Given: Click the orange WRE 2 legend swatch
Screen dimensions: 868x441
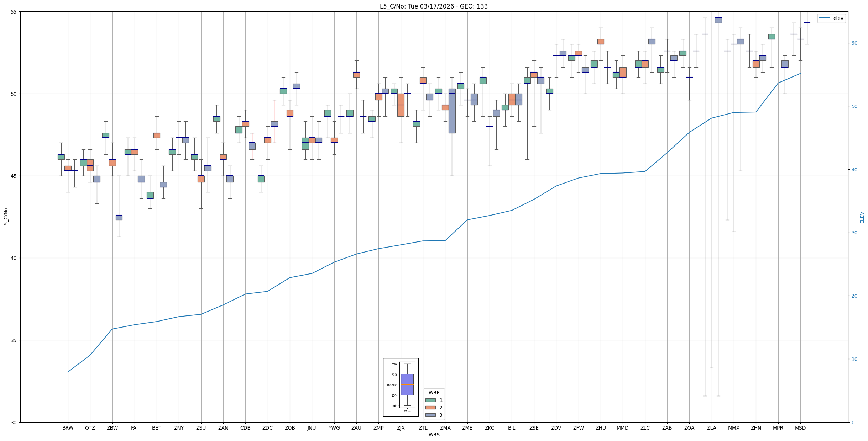Looking at the screenshot, I should coord(430,408).
